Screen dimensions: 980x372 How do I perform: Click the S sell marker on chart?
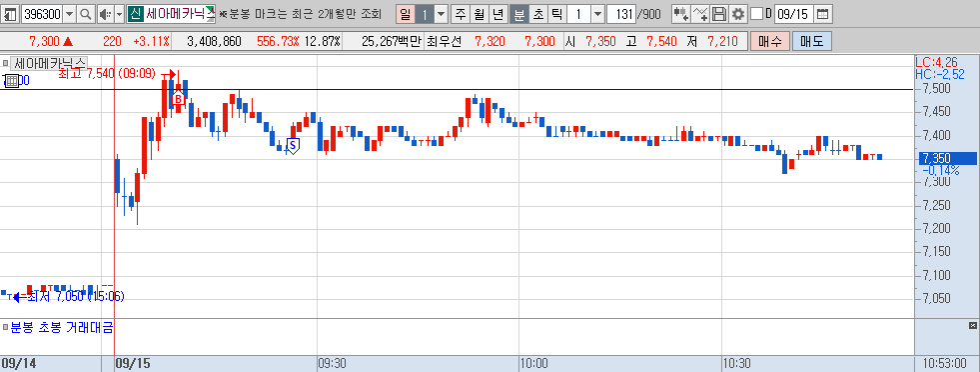pyautogui.click(x=292, y=146)
